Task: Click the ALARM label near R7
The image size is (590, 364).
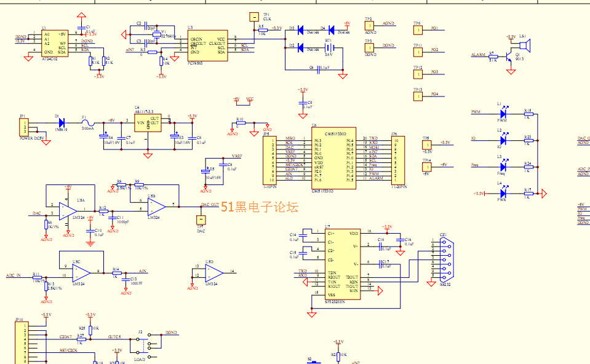Action: [478, 55]
